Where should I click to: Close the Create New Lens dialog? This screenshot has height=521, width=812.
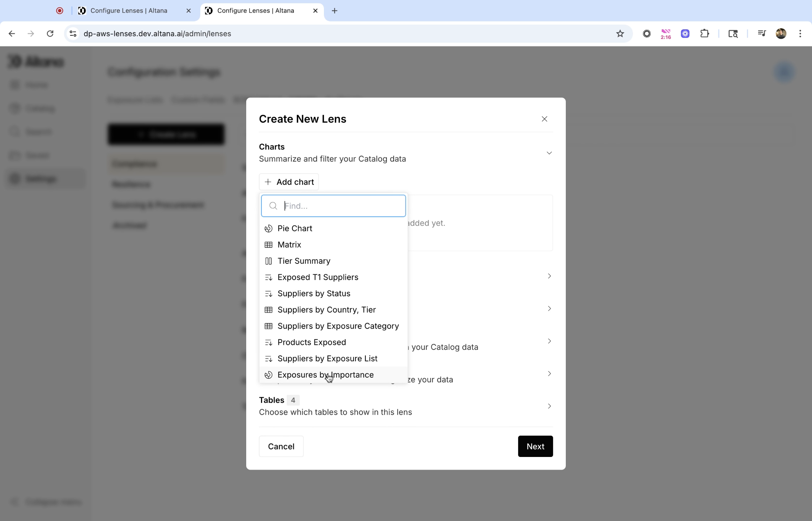point(544,119)
